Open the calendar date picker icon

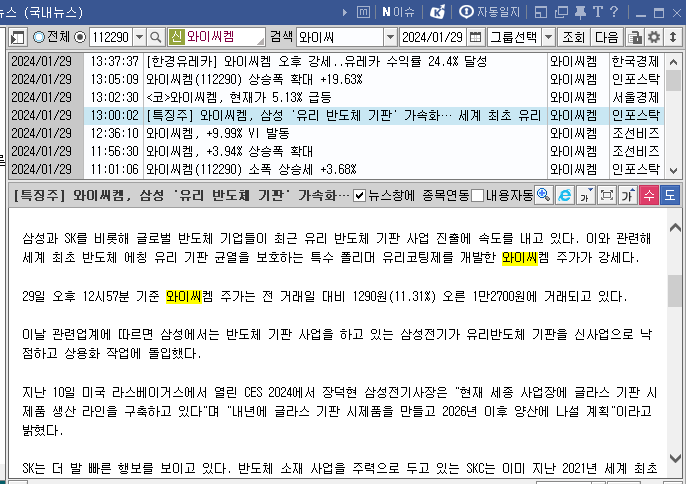click(x=475, y=37)
